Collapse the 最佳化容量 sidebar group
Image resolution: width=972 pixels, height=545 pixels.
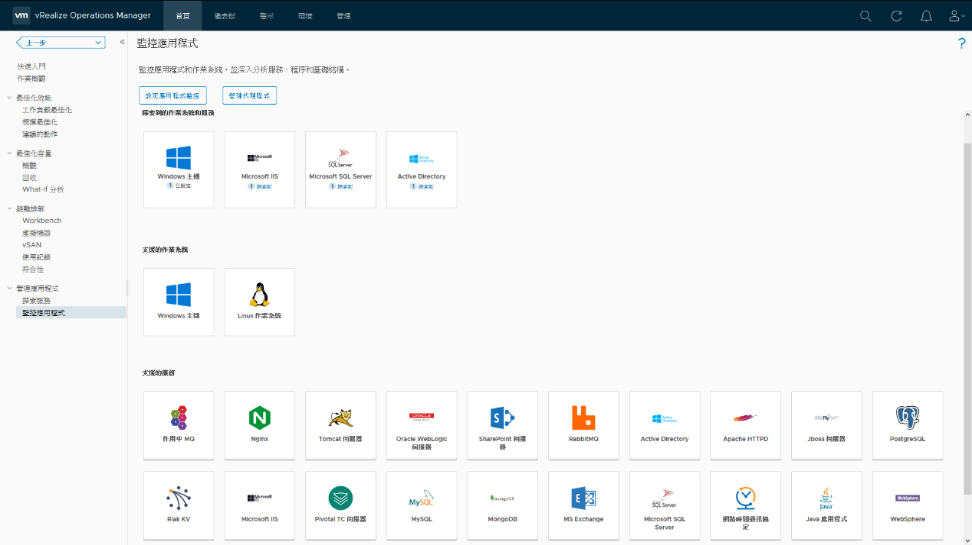(9, 153)
